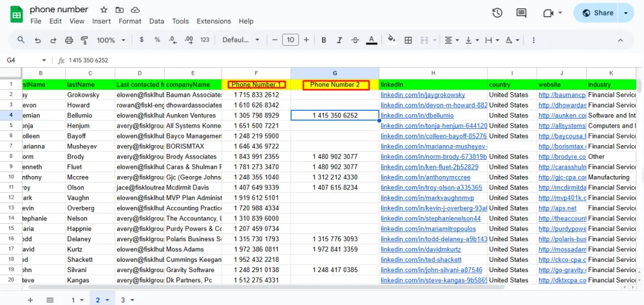Open the Google Sheets home icon

pos(17,15)
